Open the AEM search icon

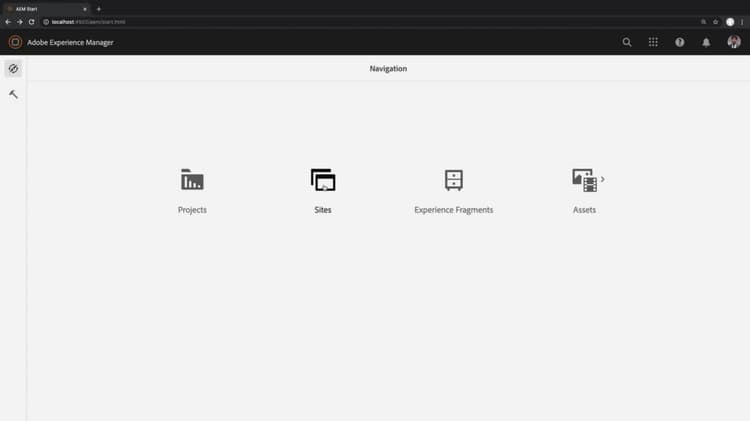pos(627,42)
